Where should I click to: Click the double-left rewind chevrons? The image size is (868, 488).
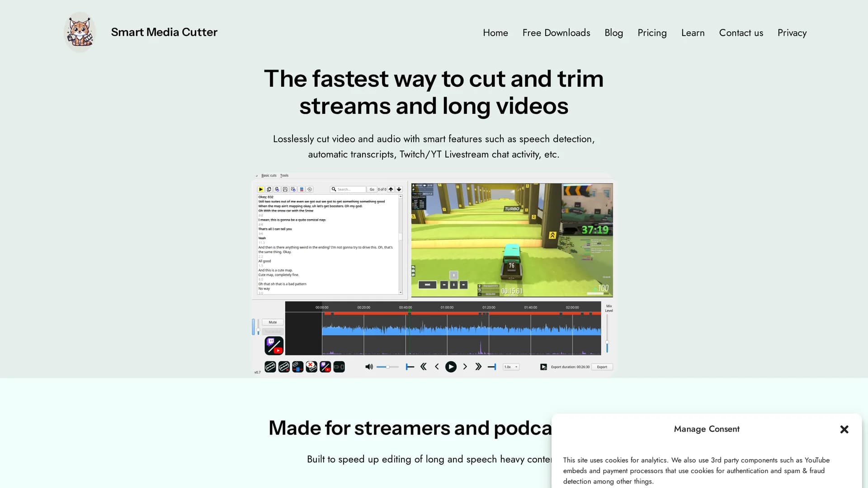pos(424,367)
